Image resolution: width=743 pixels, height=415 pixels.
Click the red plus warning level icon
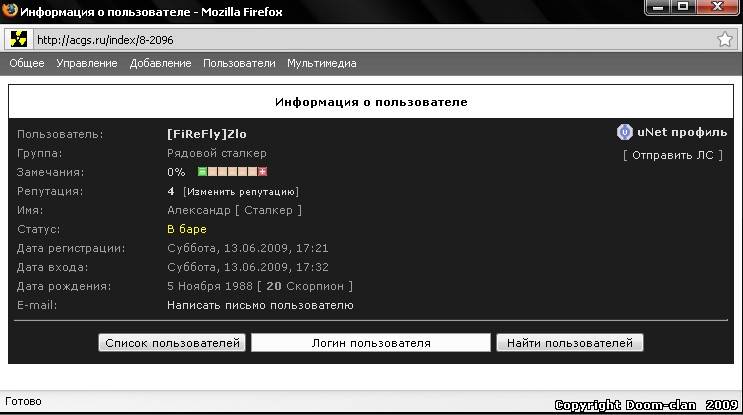[263, 172]
